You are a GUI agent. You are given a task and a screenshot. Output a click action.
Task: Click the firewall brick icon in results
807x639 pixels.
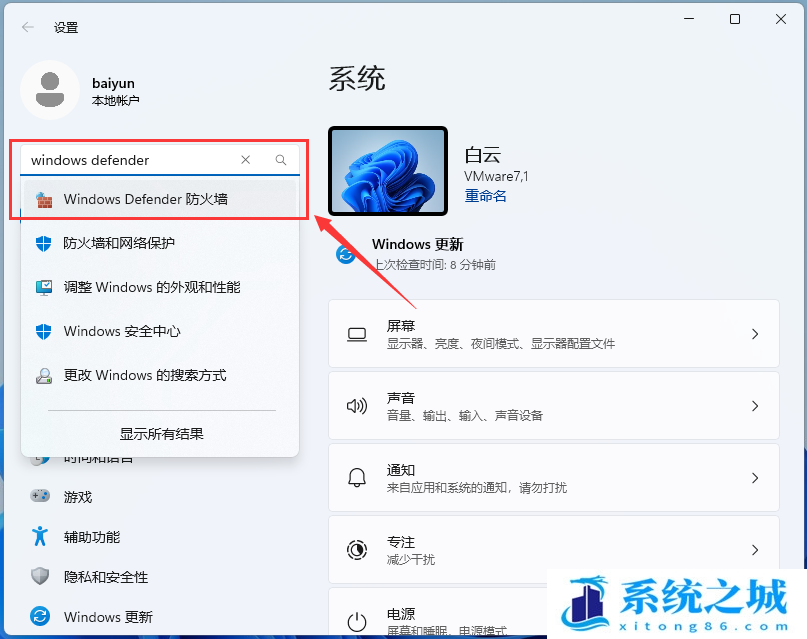pyautogui.click(x=44, y=200)
